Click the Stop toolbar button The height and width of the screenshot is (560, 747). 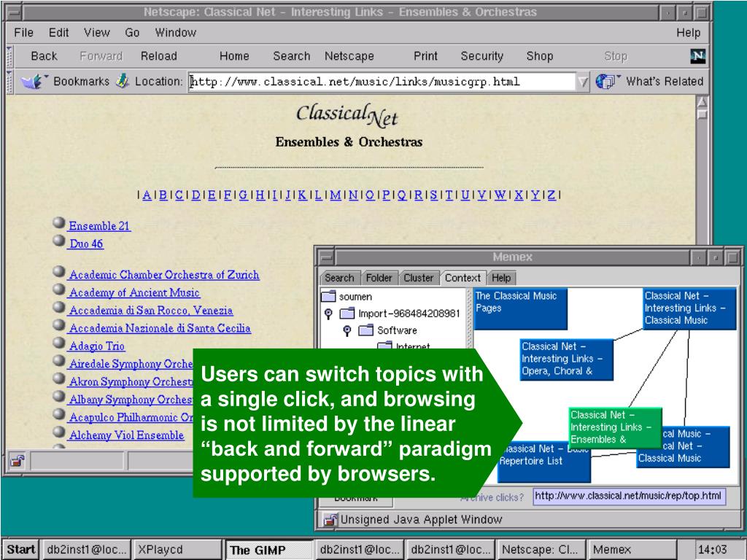tap(616, 56)
